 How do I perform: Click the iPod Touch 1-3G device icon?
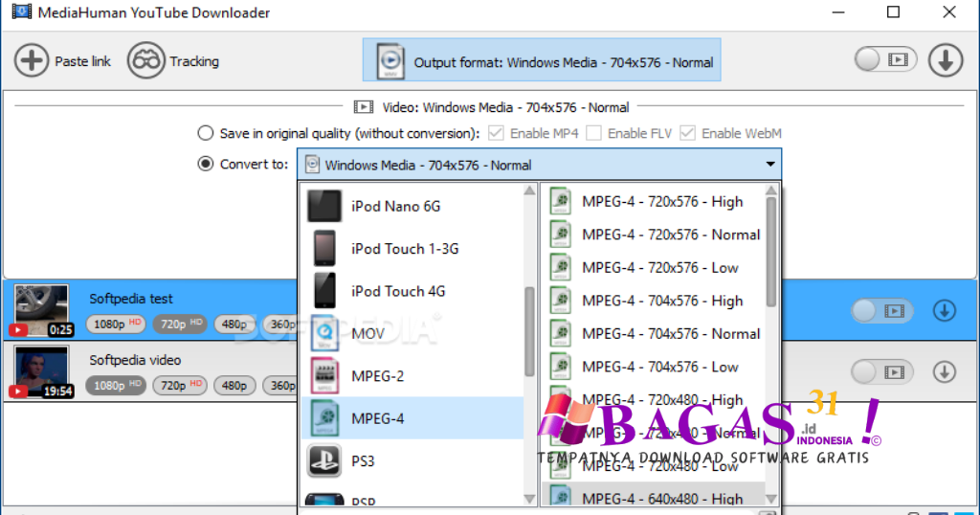[324, 248]
